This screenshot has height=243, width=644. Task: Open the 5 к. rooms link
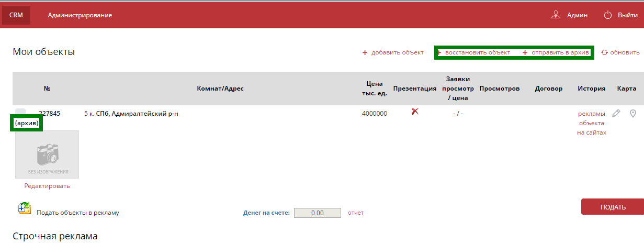pos(89,114)
